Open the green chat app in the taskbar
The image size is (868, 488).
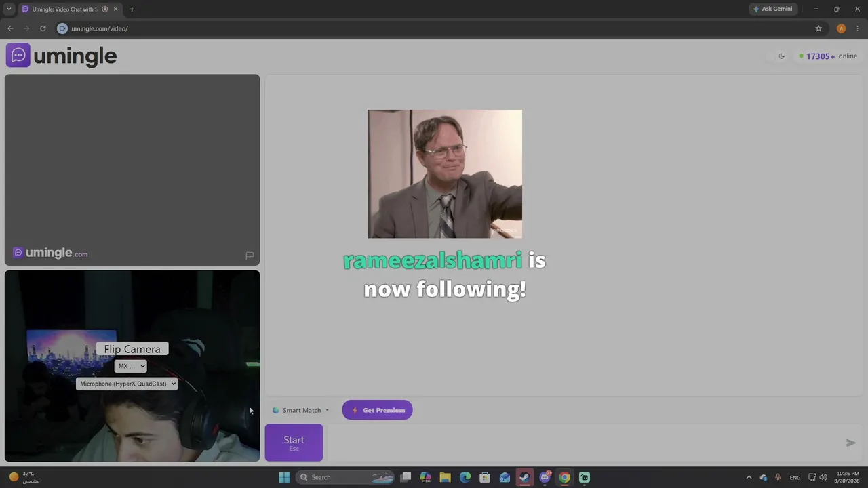pyautogui.click(x=585, y=477)
